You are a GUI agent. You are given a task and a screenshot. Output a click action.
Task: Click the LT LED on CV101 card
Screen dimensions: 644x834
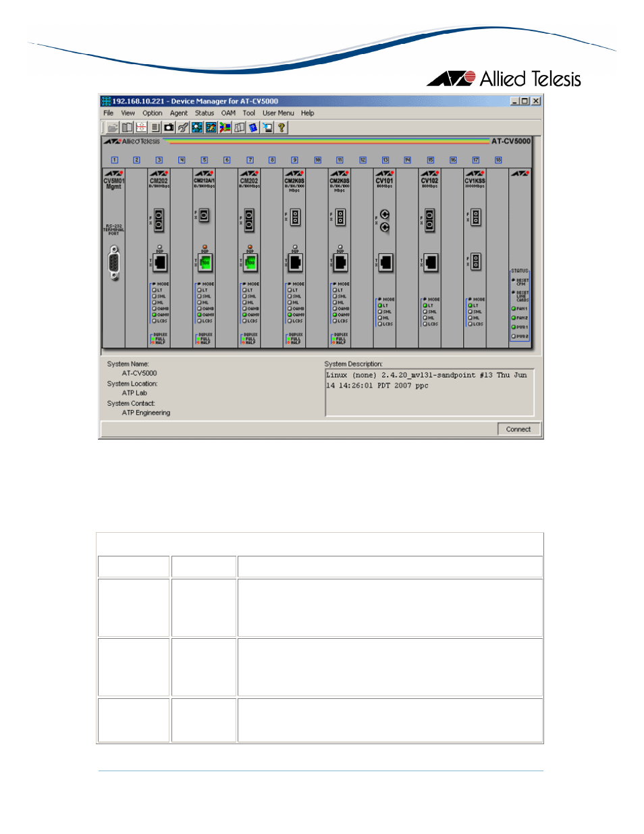(x=379, y=306)
